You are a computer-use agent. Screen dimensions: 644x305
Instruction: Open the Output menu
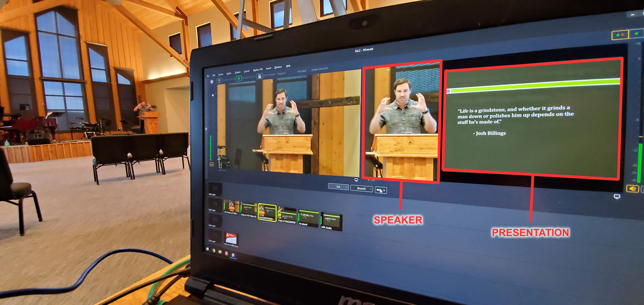coord(237,72)
